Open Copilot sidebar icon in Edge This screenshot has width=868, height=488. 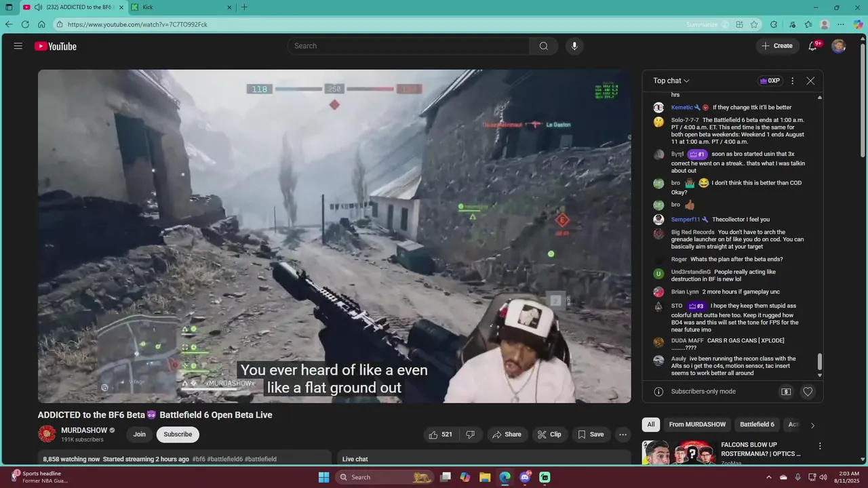[858, 24]
